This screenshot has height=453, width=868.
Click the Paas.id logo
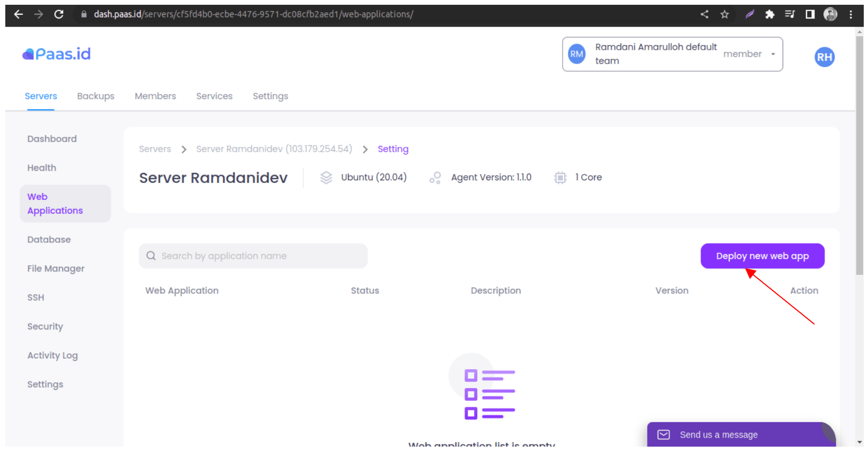tap(57, 54)
